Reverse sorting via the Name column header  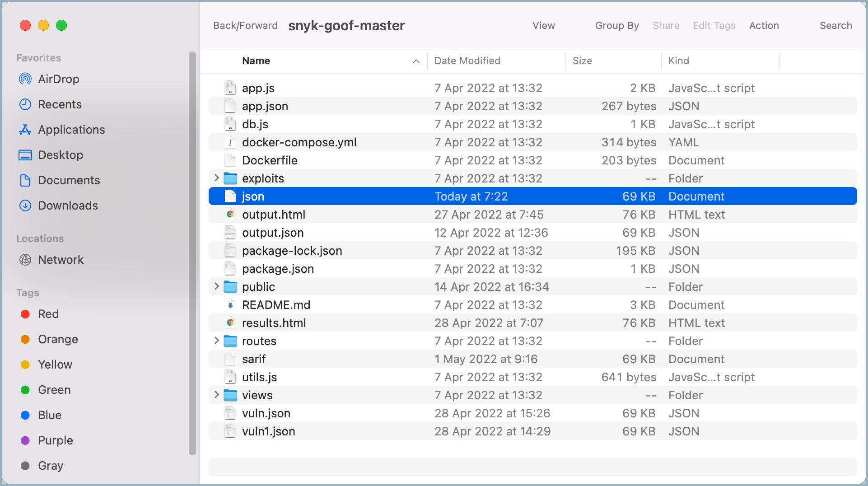(256, 61)
